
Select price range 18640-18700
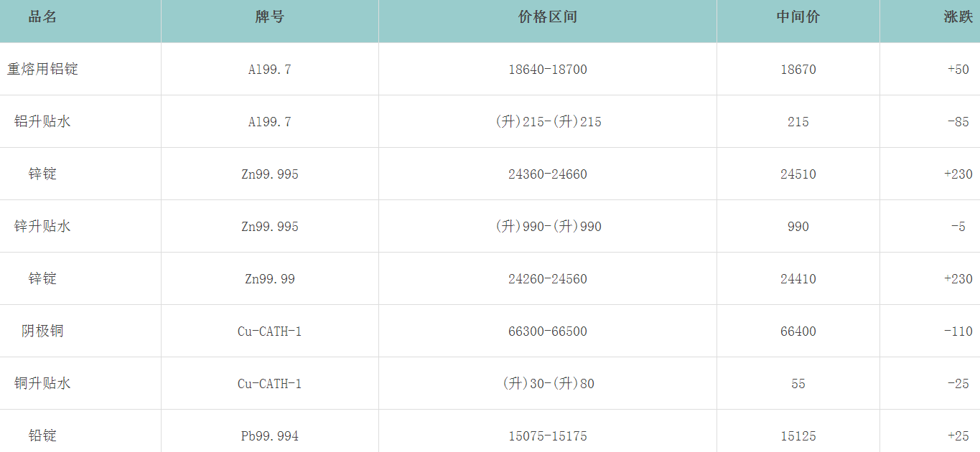(547, 70)
